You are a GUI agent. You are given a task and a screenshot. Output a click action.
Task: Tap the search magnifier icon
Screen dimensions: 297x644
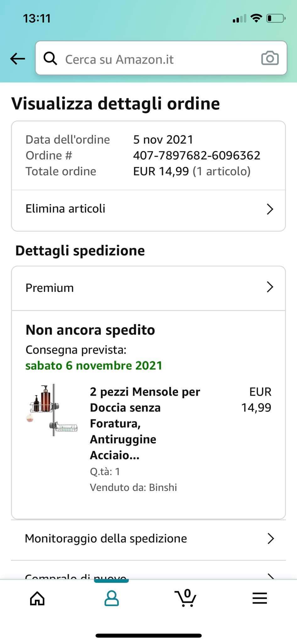[x=50, y=58]
